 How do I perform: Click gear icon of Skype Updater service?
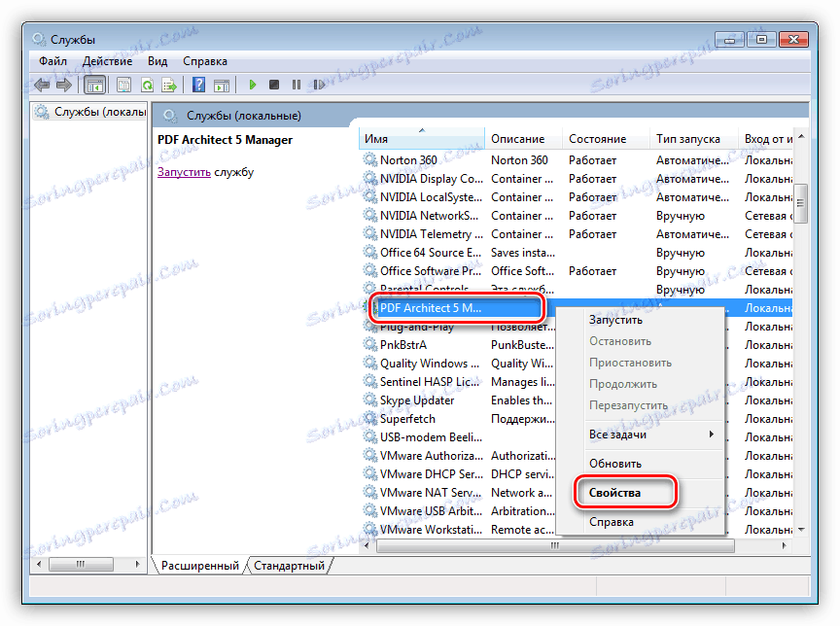click(x=369, y=400)
